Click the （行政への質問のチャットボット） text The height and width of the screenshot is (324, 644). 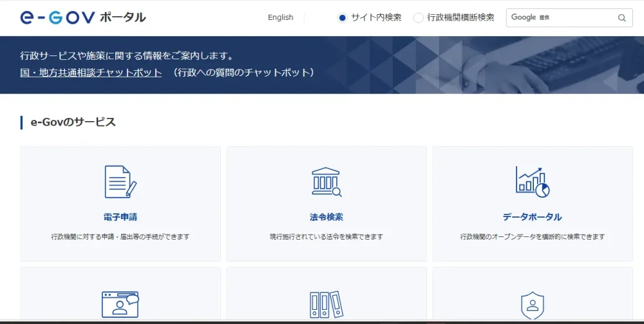(x=243, y=73)
